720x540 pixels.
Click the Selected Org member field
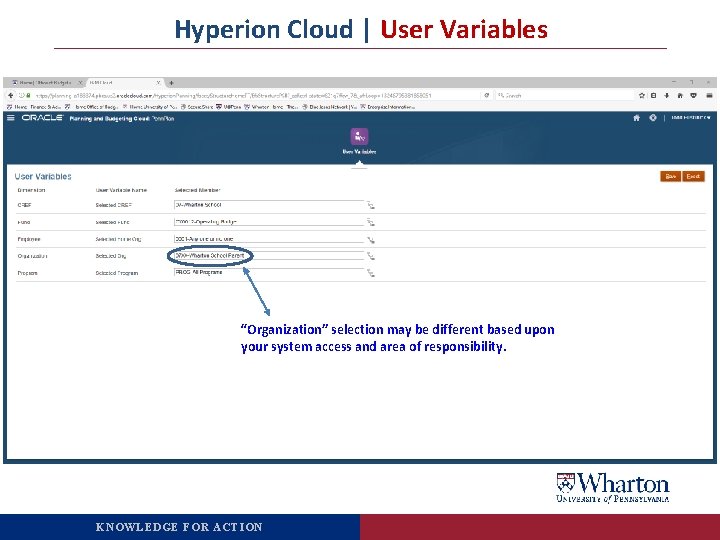coord(269,255)
